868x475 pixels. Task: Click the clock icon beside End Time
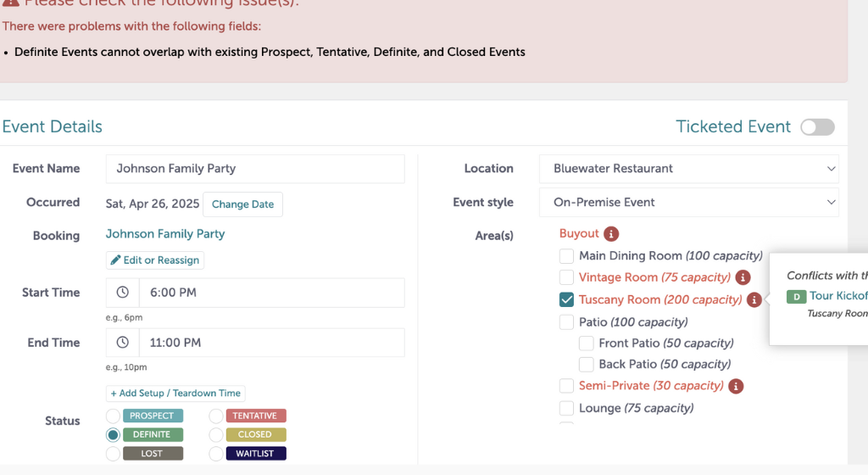[123, 343]
